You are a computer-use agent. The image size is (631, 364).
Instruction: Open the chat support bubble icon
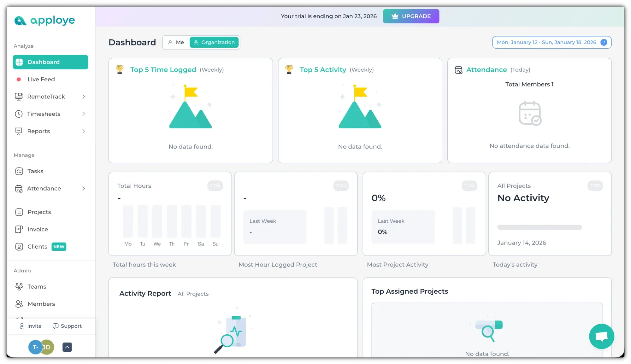click(601, 336)
